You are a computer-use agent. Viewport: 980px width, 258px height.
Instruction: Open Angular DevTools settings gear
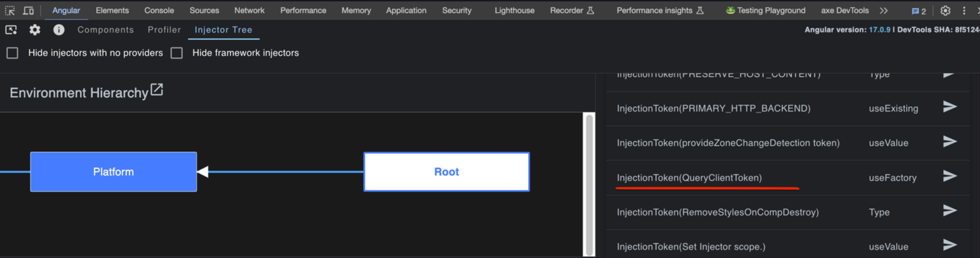35,30
